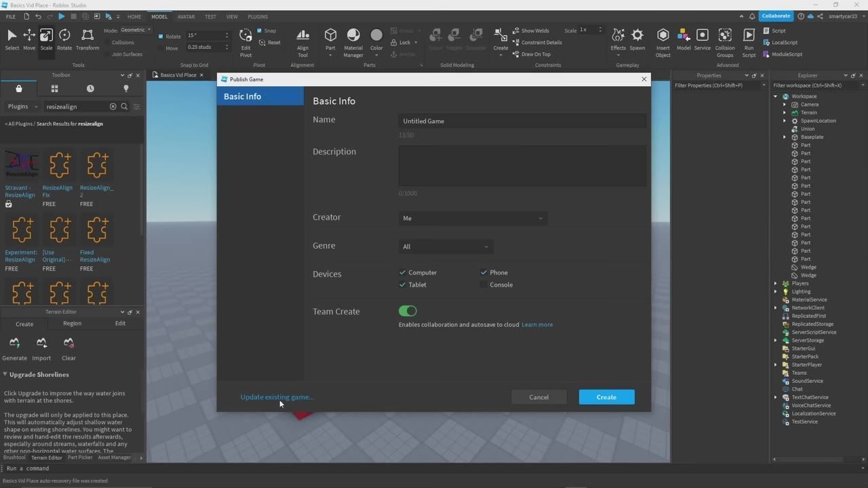Click the game Name input field

(522, 121)
